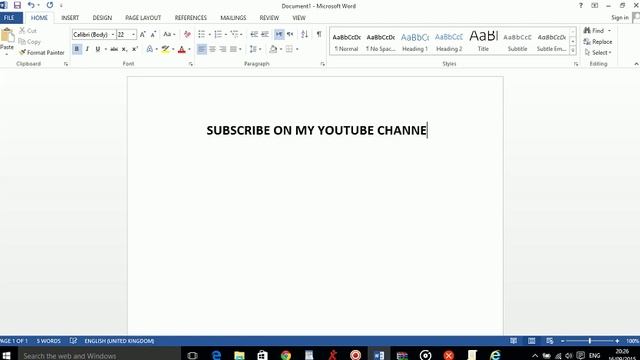Expand the bullets list dropdown
640x360 pixels.
[x=209, y=35]
